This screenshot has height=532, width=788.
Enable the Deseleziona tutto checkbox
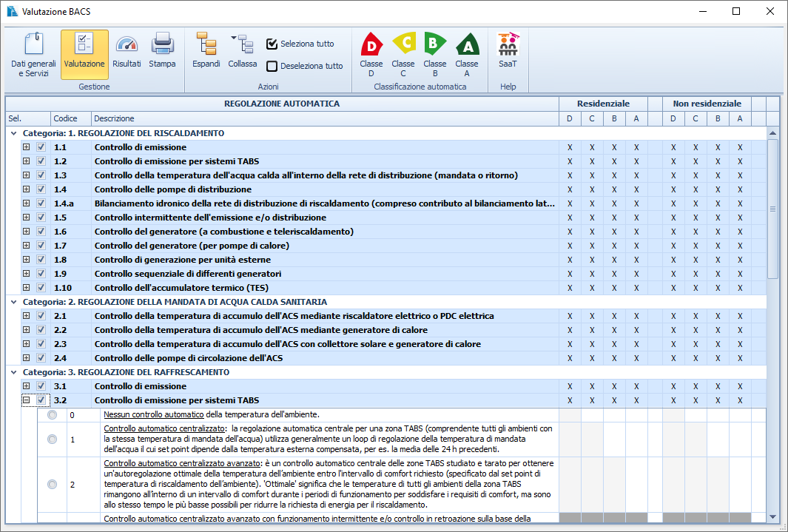[272, 66]
